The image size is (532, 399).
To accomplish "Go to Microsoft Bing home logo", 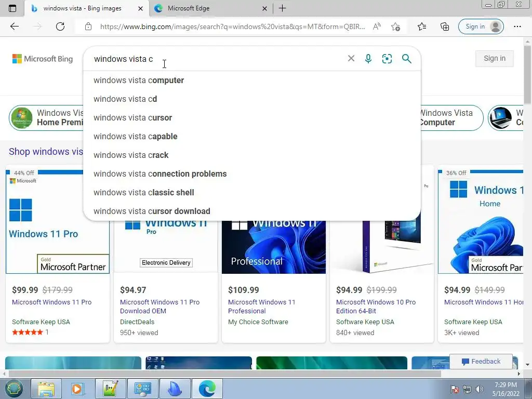I will (43, 59).
